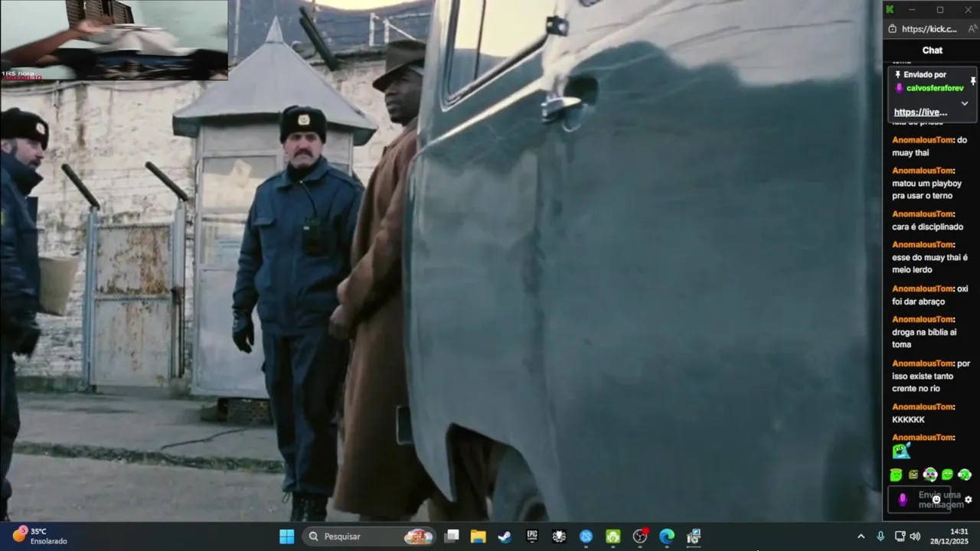The width and height of the screenshot is (980, 551).
Task: Open the green Android emulator taskbar icon
Action: pyautogui.click(x=613, y=536)
